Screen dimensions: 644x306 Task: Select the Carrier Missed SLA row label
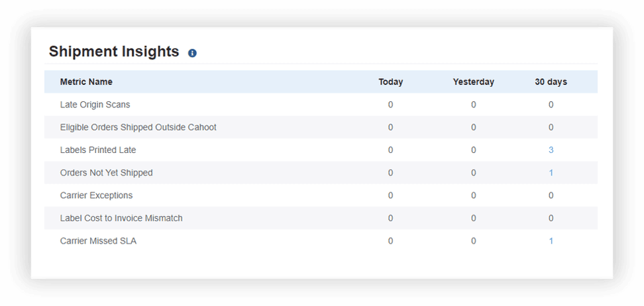point(98,241)
